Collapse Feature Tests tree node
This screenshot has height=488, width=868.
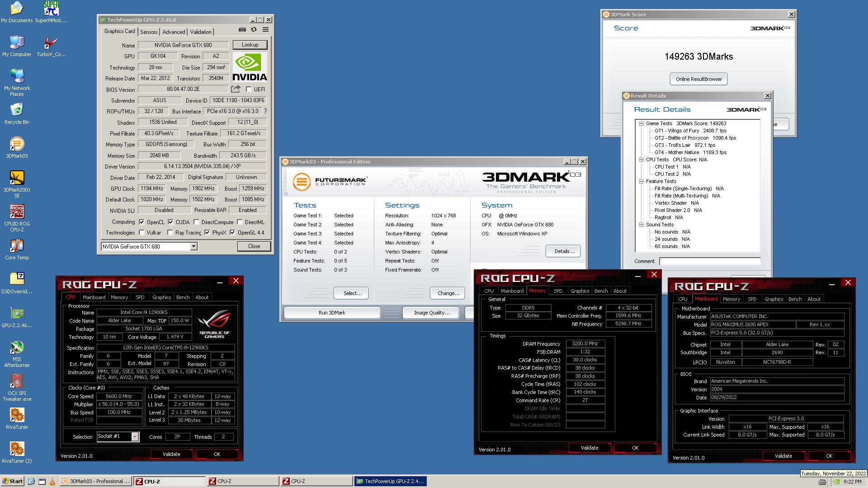(641, 181)
